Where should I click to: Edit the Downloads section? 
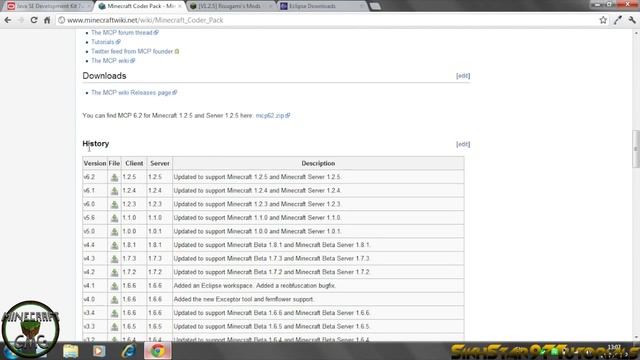pos(463,76)
